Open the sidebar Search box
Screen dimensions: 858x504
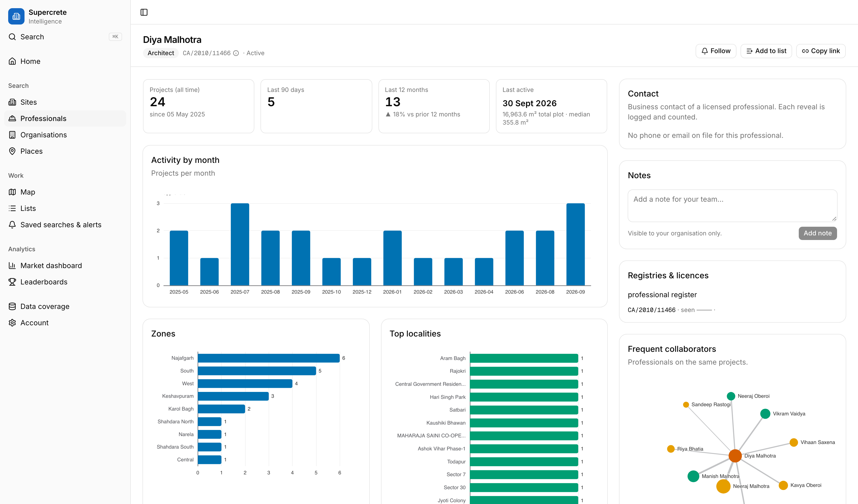pyautogui.click(x=65, y=37)
